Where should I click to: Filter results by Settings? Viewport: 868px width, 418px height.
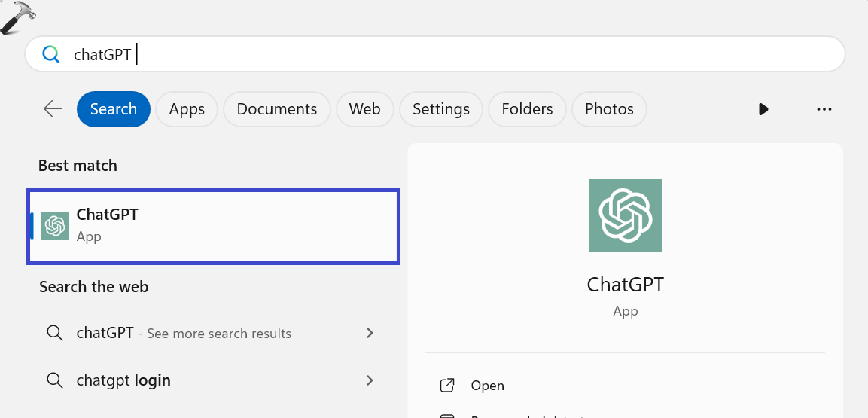click(x=440, y=109)
